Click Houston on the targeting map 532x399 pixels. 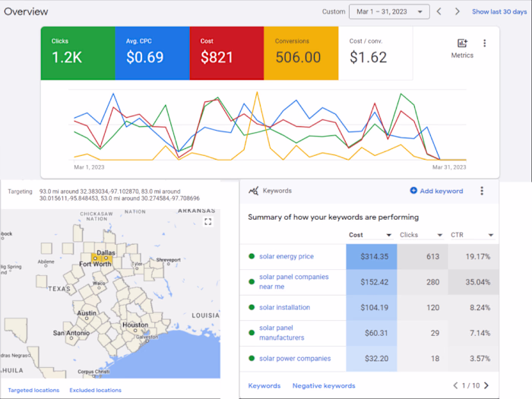coord(135,325)
